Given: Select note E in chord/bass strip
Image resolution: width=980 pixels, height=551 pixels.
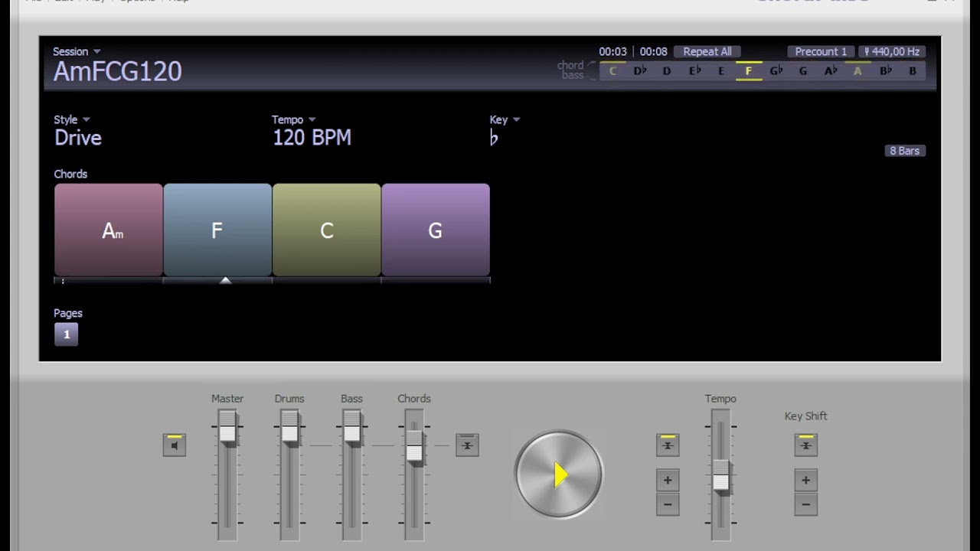Looking at the screenshot, I should point(721,71).
